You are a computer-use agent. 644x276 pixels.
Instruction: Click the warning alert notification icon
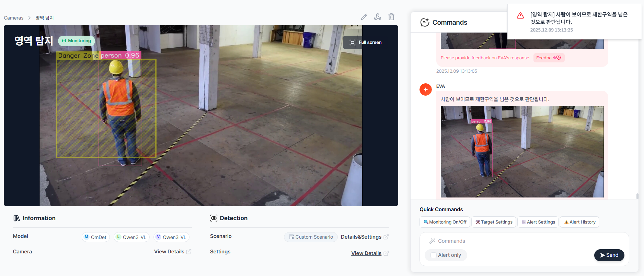click(520, 15)
